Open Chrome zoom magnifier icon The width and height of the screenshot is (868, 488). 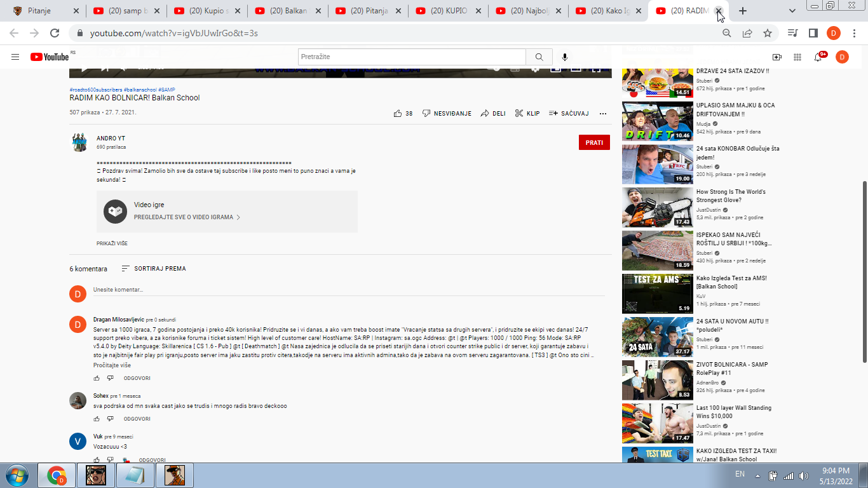point(727,33)
